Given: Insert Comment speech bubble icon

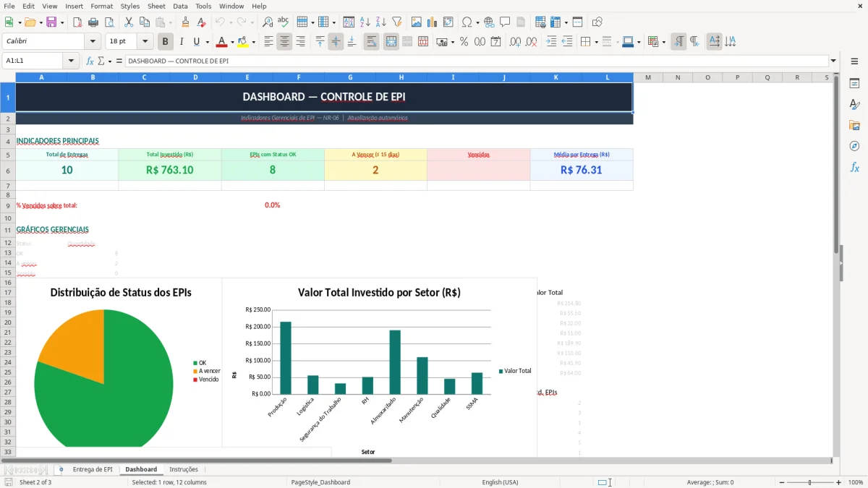Looking at the screenshot, I should click(x=505, y=22).
